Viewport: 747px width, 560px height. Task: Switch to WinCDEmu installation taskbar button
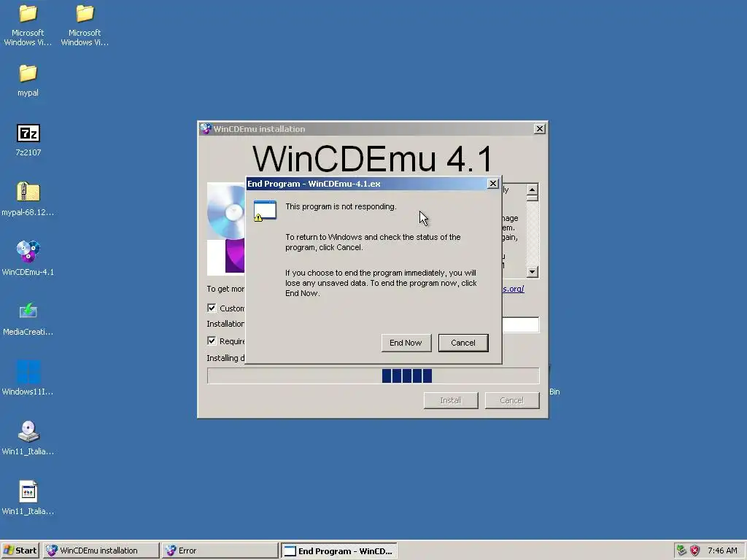[x=101, y=551]
